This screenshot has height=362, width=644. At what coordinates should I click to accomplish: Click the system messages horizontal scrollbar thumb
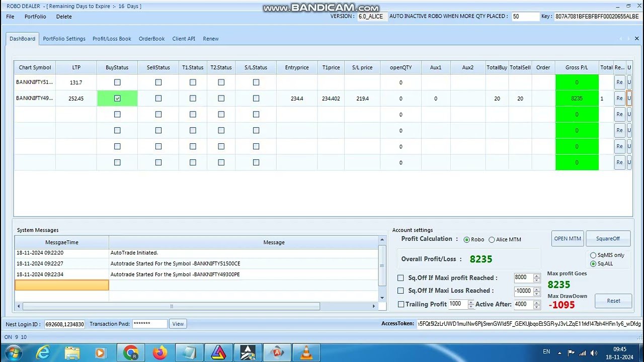pyautogui.click(x=171, y=306)
